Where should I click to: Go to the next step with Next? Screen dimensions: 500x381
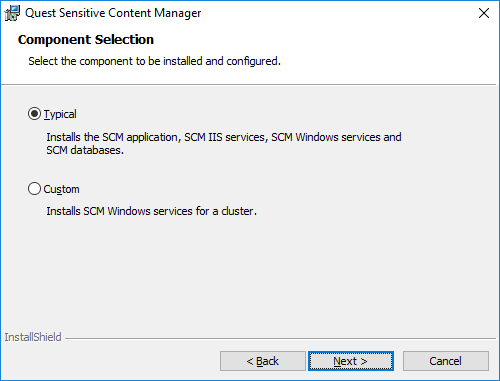(x=351, y=361)
